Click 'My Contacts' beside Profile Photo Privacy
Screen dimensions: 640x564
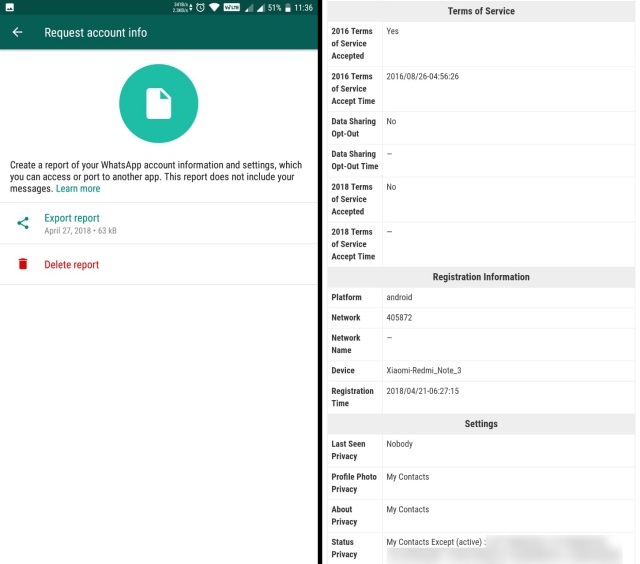[x=408, y=477]
